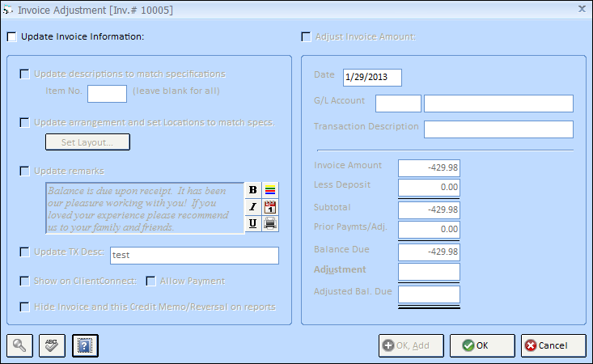This screenshot has height=364, width=593.
Task: Click the Balance Due field
Action: 429,252
